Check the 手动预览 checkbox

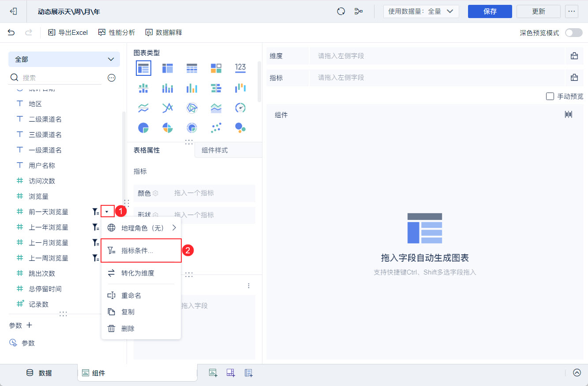click(550, 96)
